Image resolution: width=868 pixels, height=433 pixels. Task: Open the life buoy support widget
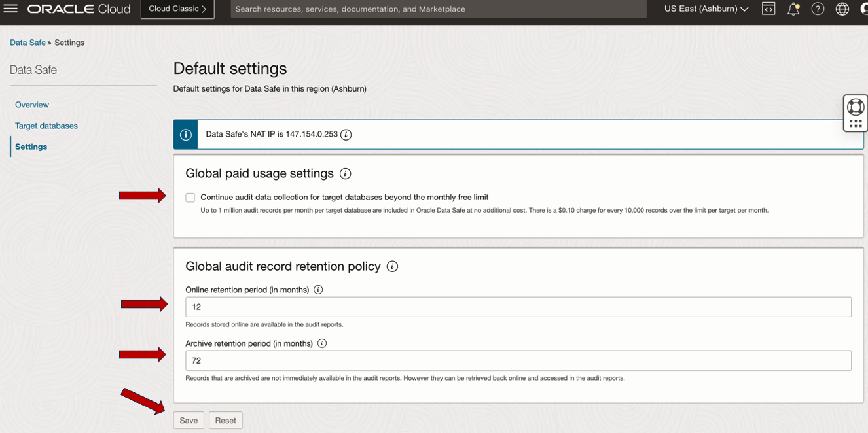(856, 107)
